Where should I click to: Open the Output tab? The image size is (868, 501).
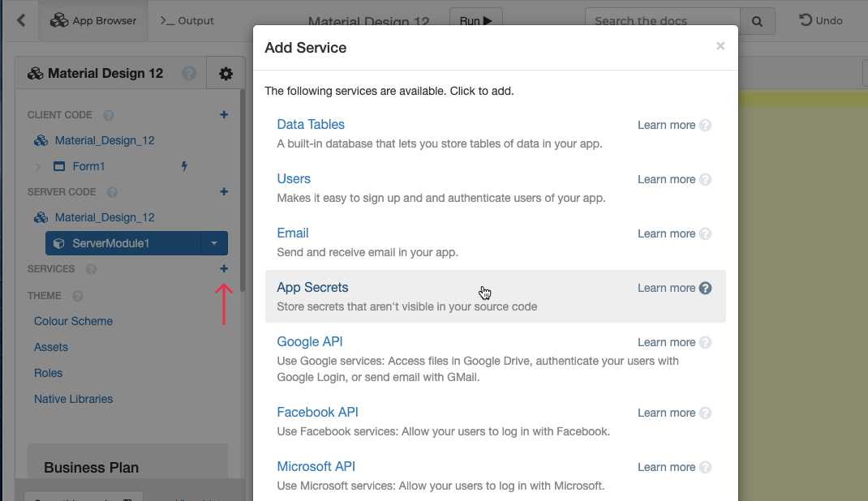pos(187,21)
